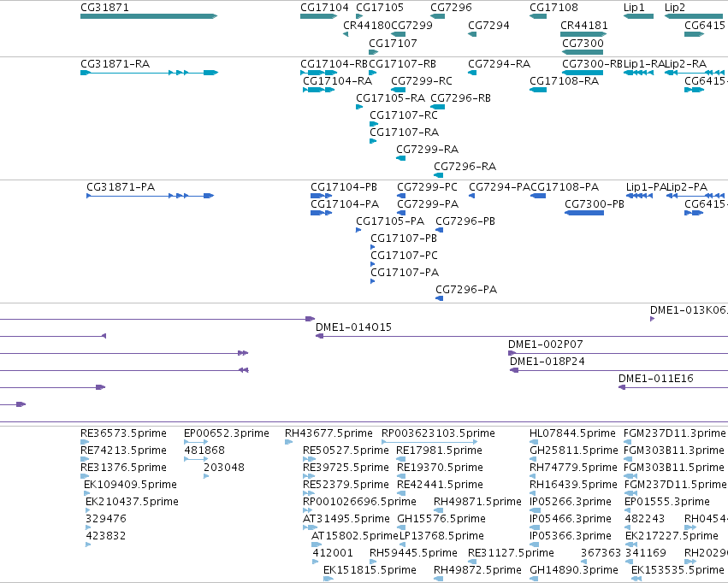Screen dimensions: 728x583
Task: Open the 'RE17981.5prime' EST label
Action: (x=439, y=450)
